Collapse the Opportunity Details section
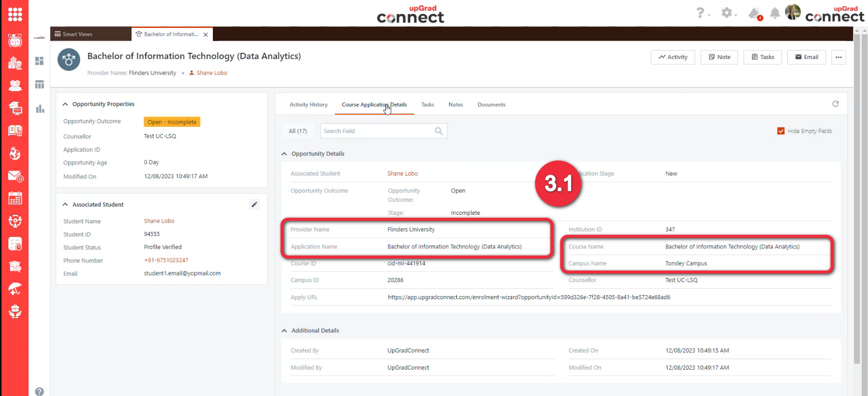 [x=284, y=154]
